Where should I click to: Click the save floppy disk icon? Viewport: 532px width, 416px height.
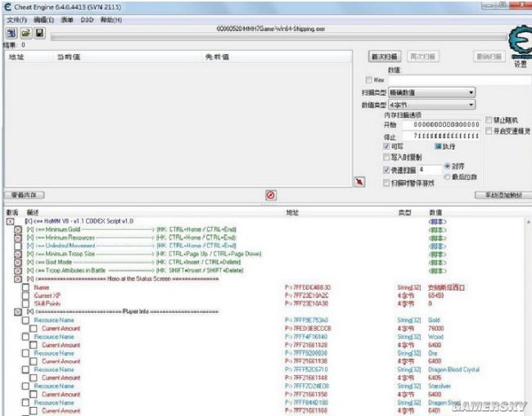tap(40, 33)
